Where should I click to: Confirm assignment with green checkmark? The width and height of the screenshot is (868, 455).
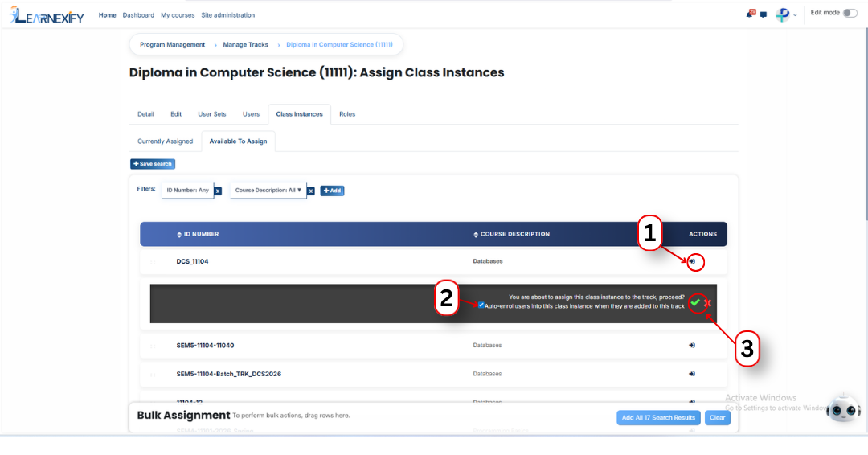[695, 302]
